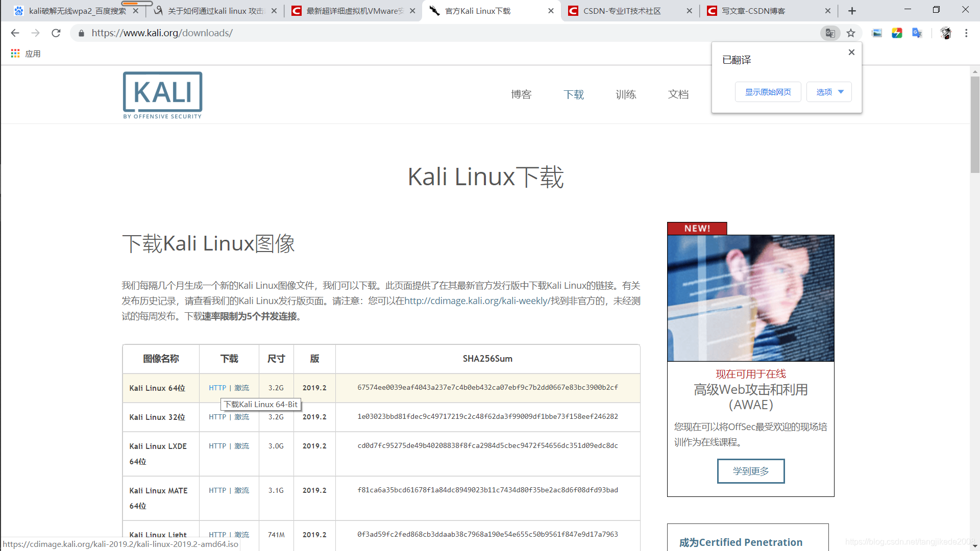Click SHA256 hash starting with 67574ee

pos(487,387)
